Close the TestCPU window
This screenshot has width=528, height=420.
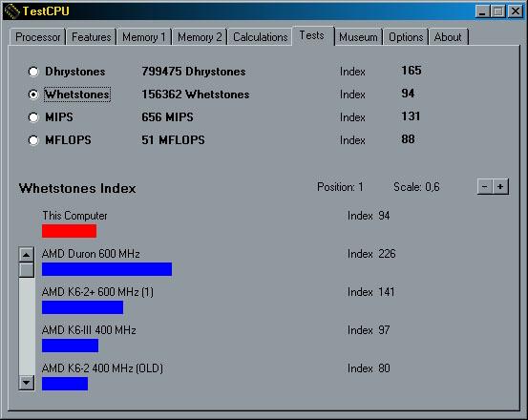tap(516, 11)
